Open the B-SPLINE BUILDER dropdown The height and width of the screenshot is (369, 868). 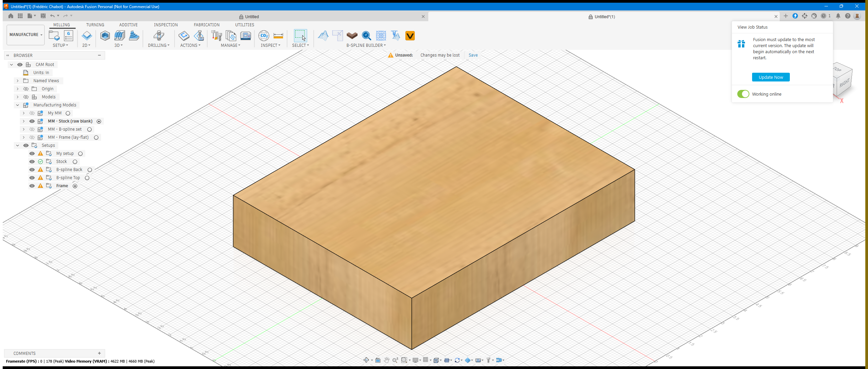[x=366, y=45]
